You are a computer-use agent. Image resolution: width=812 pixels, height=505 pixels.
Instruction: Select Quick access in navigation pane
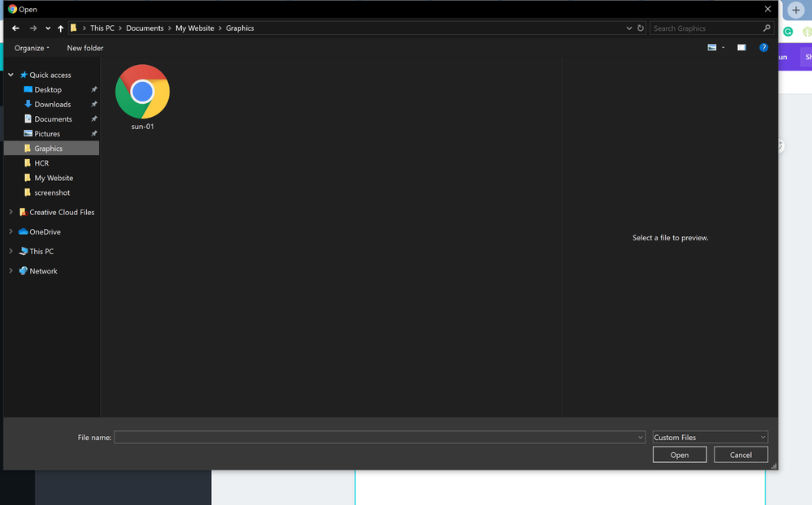(x=50, y=75)
